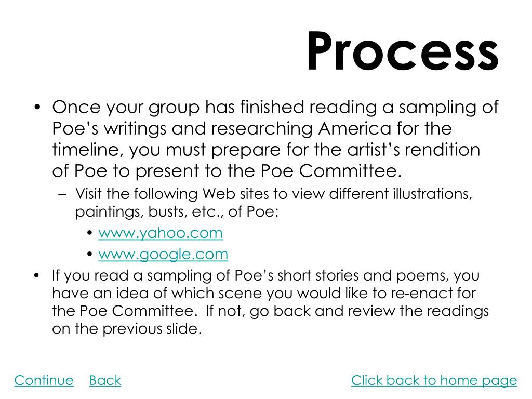Click the bullet before 'Once your group'

(37, 108)
